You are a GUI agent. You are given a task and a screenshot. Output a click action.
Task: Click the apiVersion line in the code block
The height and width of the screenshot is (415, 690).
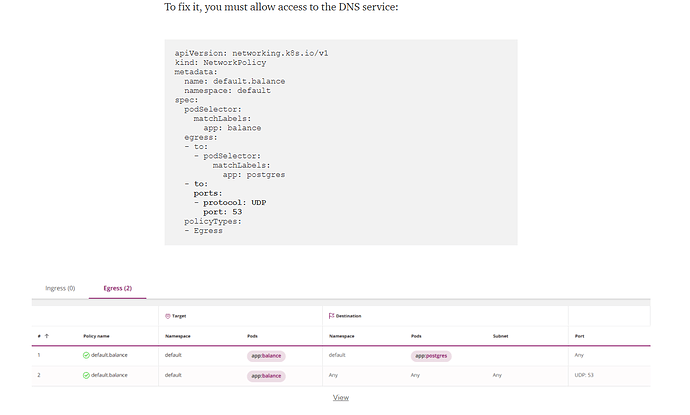coord(251,53)
